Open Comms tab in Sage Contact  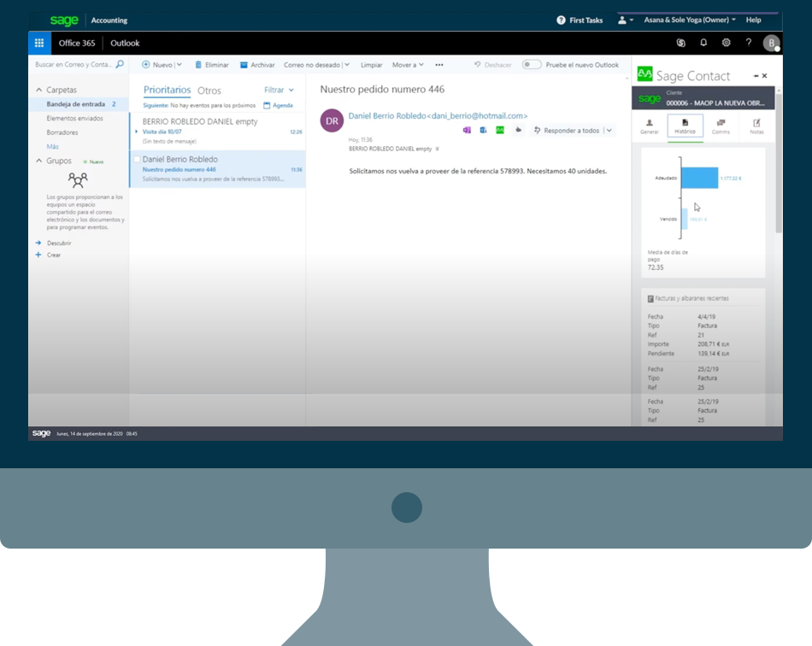click(721, 126)
